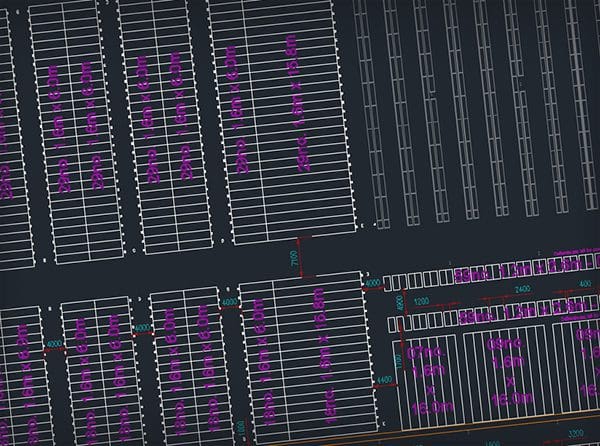The image size is (600, 446).
Task: Click the 4000 dimension beside the upper 35no. row
Action: coord(373,283)
